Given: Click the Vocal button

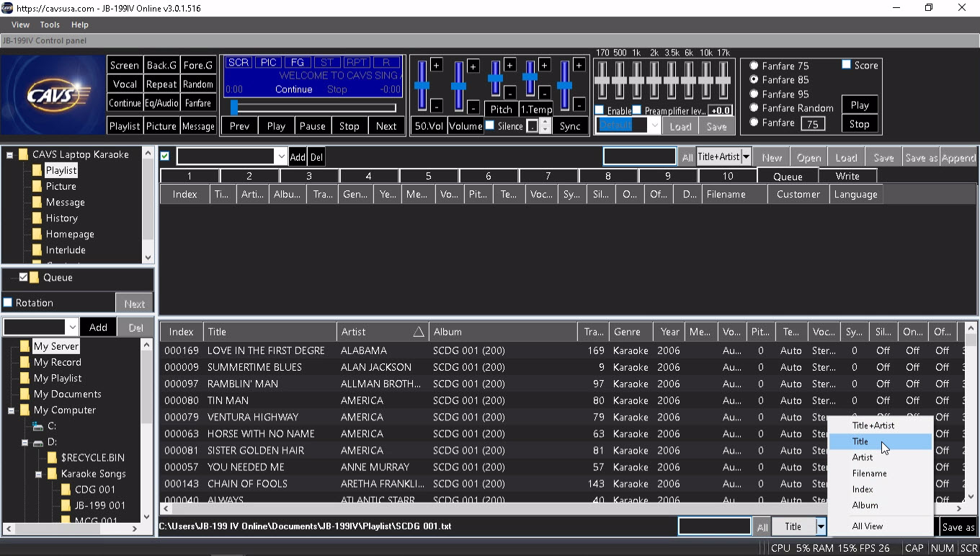Looking at the screenshot, I should [x=125, y=84].
